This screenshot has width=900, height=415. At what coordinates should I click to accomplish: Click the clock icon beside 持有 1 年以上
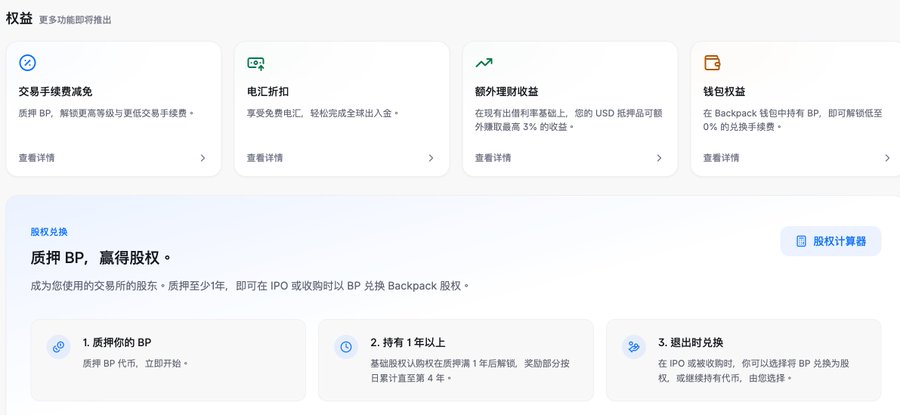coord(346,347)
